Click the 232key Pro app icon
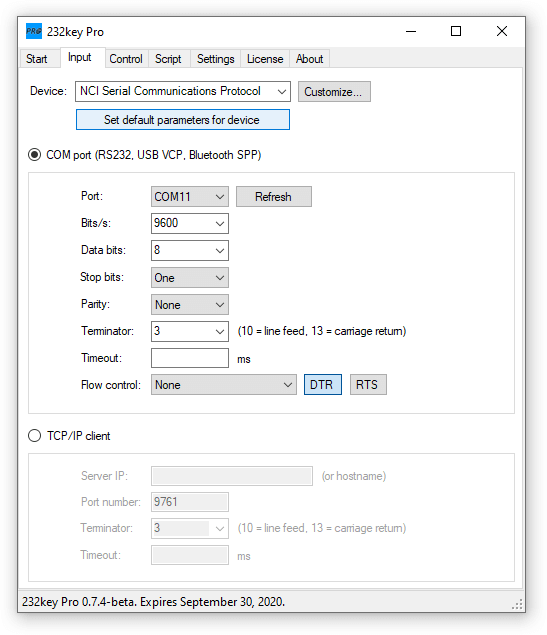The width and height of the screenshot is (547, 635). 34,31
